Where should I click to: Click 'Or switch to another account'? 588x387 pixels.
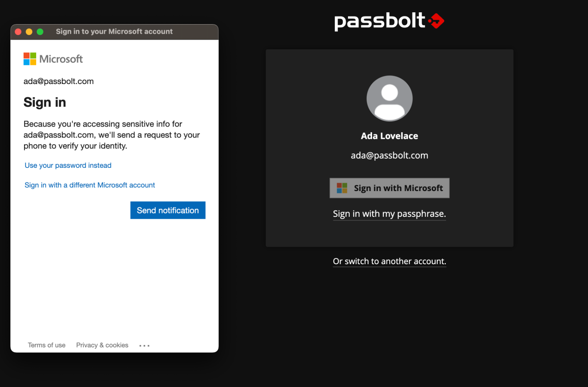[389, 261]
